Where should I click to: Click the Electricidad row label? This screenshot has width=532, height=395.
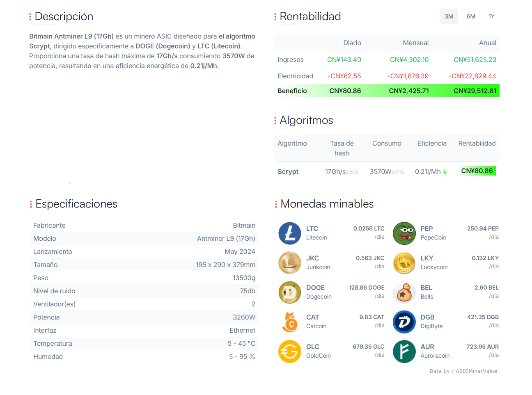point(295,76)
